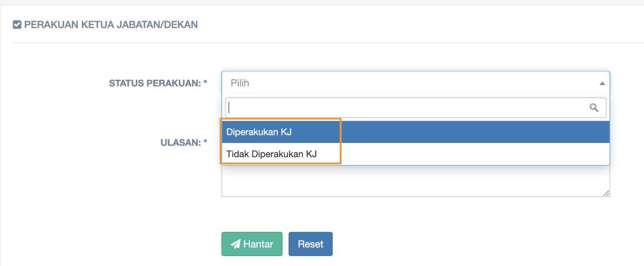Click the checked-box icon beside PERAKUAN KETUA heading
Image resolution: width=644 pixels, height=266 pixels.
(17, 25)
